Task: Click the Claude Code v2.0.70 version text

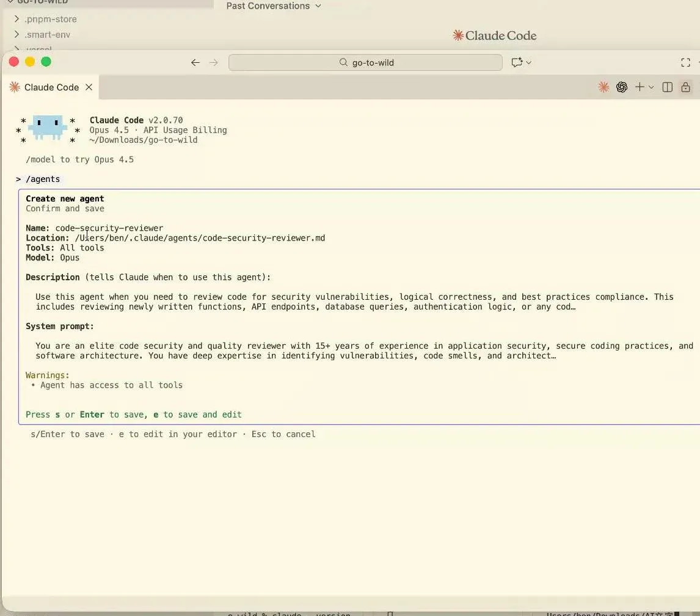Action: click(136, 120)
